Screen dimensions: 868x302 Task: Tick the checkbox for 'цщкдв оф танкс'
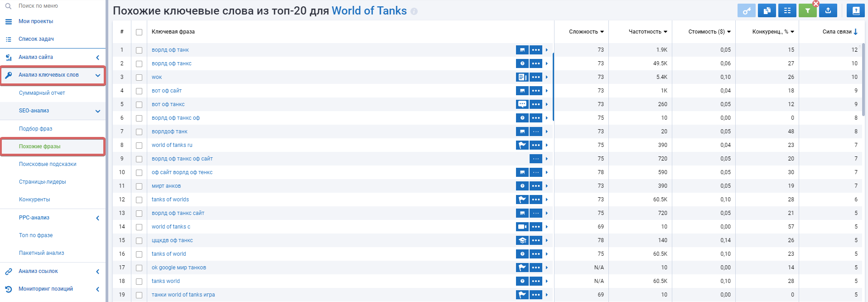[139, 241]
